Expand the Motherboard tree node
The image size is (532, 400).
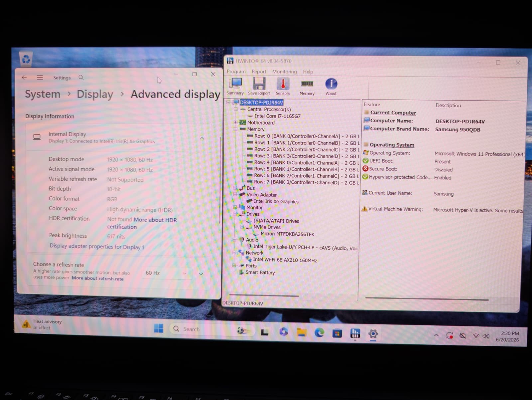[x=235, y=122]
